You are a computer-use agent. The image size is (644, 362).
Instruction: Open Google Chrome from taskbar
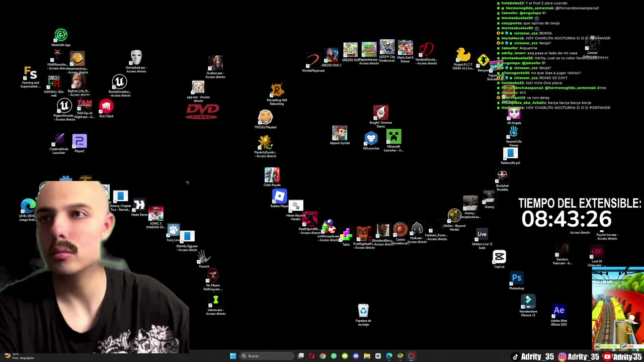[x=323, y=356]
